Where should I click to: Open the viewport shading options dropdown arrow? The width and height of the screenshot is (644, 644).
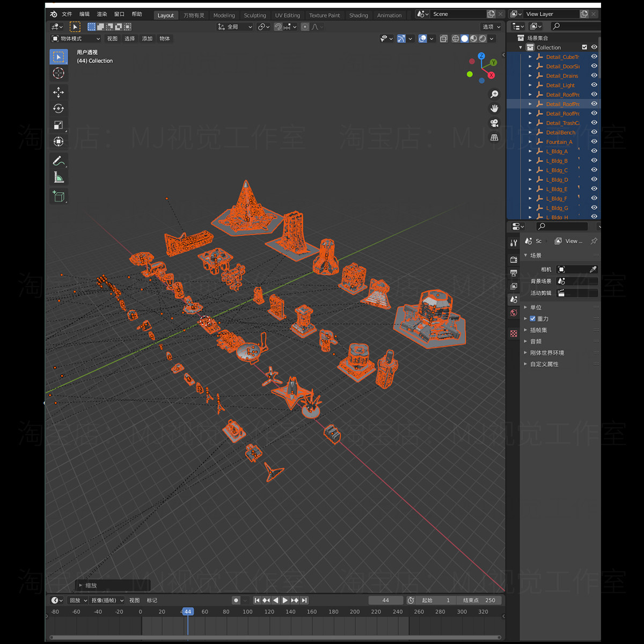tap(492, 39)
